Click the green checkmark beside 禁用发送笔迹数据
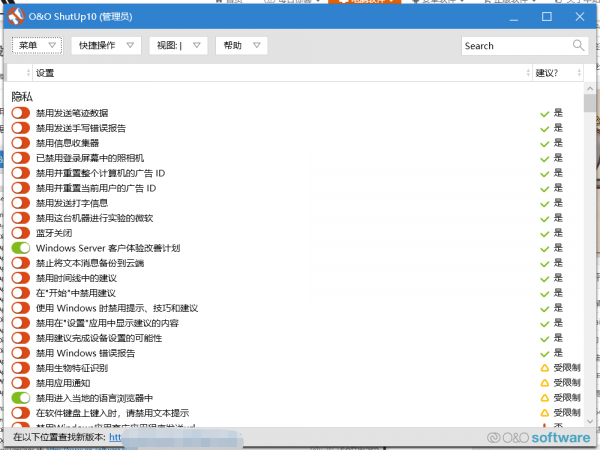This screenshot has height=450, width=600. (x=545, y=114)
